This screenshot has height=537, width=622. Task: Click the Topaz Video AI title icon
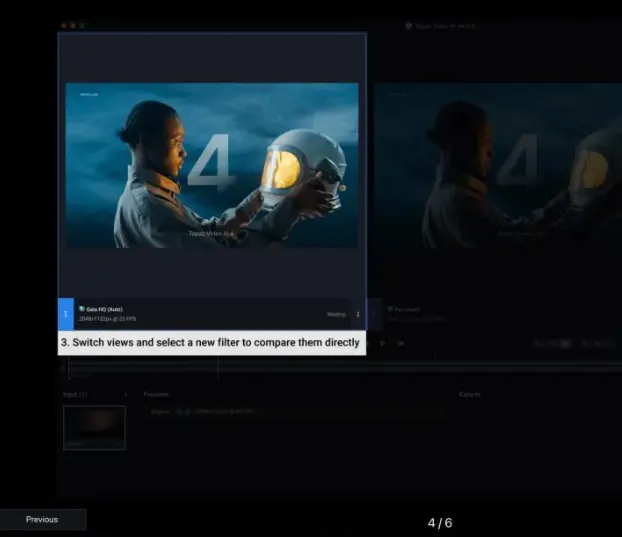[409, 25]
